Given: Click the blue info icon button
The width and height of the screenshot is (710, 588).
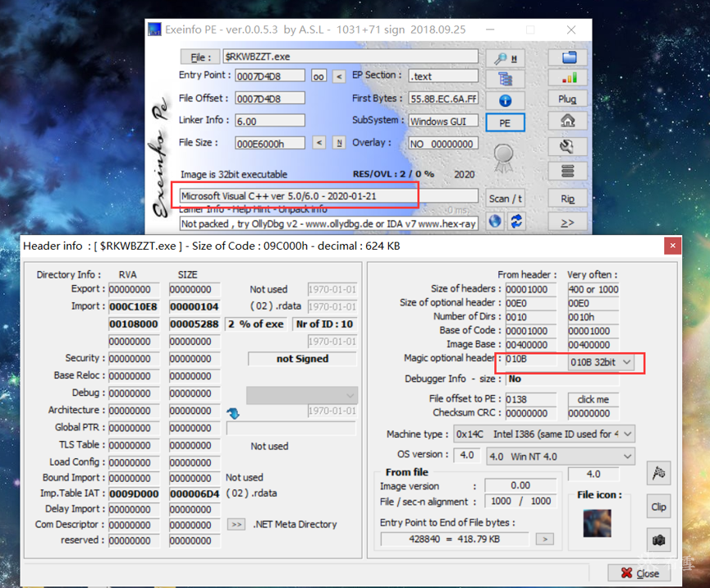Looking at the screenshot, I should point(505,101).
